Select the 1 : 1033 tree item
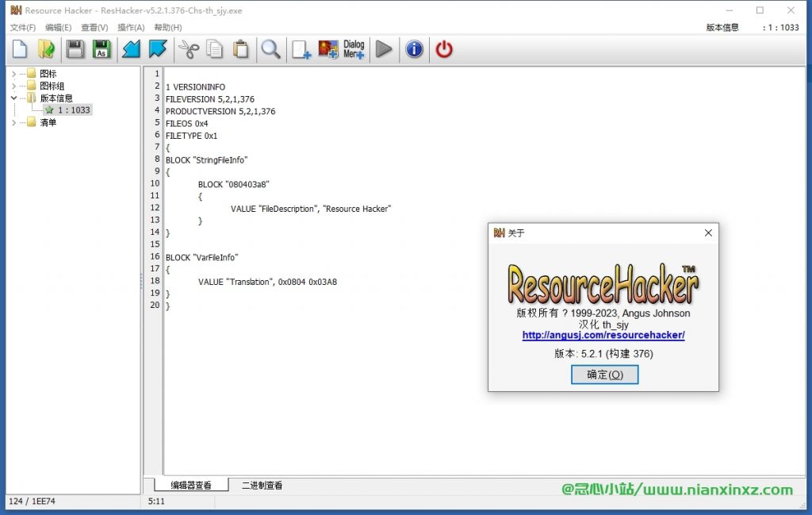The height and width of the screenshot is (515, 812). tap(74, 110)
